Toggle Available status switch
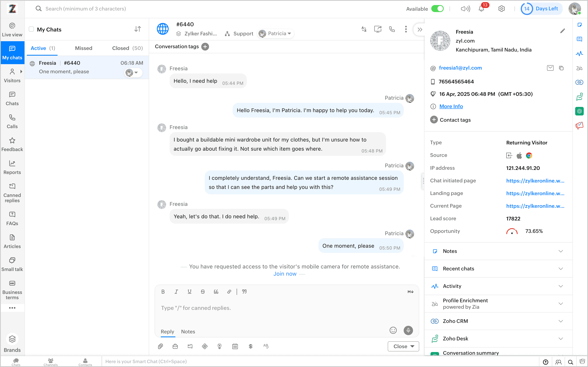This screenshot has width=588, height=367. (437, 9)
